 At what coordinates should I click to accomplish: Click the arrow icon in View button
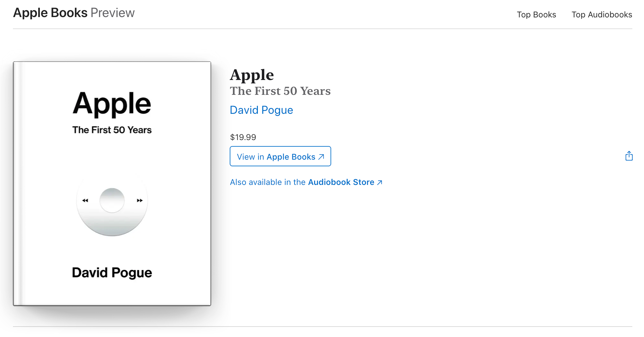[321, 157]
